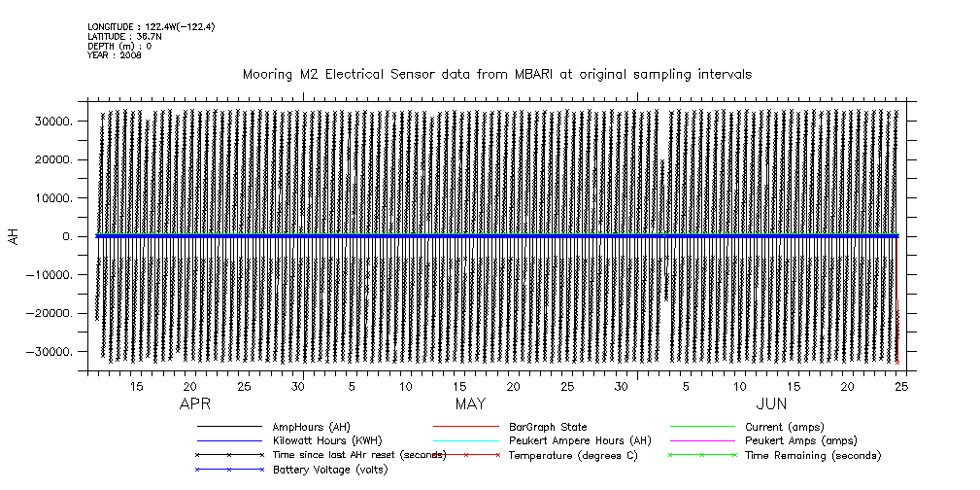Image resolution: width=980 pixels, height=490 pixels.
Task: Click the Time since last AHr reset label
Action: (359, 455)
